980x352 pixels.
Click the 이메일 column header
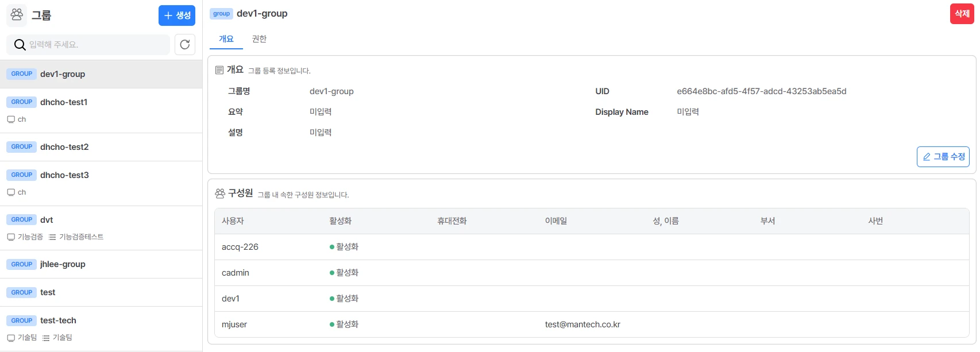click(x=555, y=221)
